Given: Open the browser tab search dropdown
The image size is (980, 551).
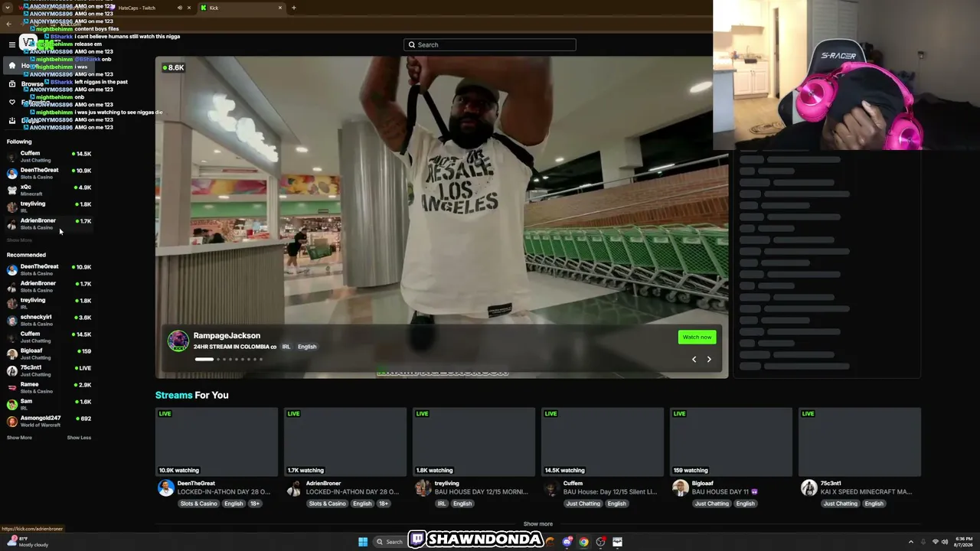Looking at the screenshot, I should (x=8, y=8).
